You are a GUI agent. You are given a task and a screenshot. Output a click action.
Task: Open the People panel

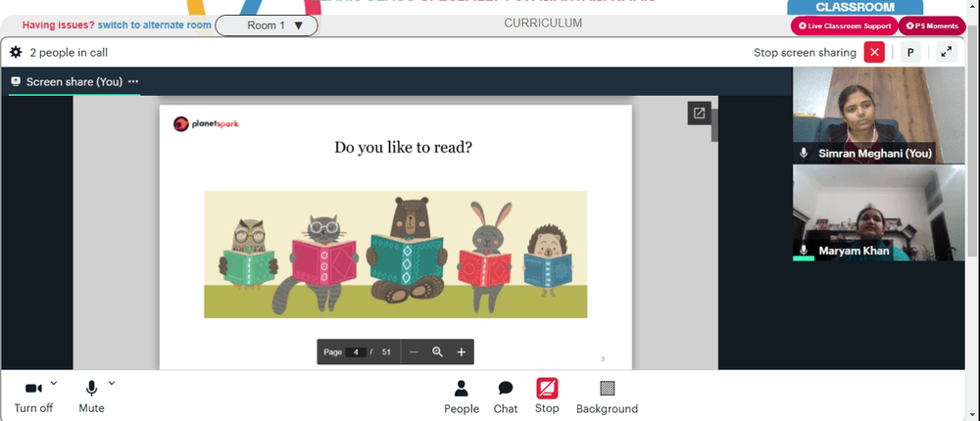(x=462, y=398)
